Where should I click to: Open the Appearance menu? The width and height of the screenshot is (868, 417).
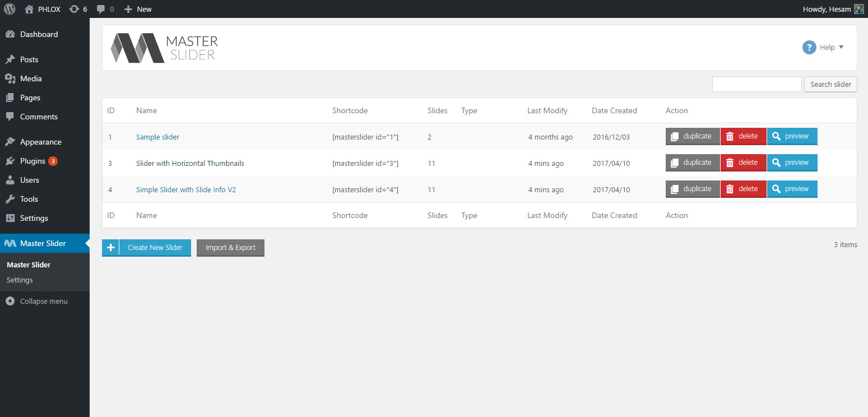tap(45, 142)
